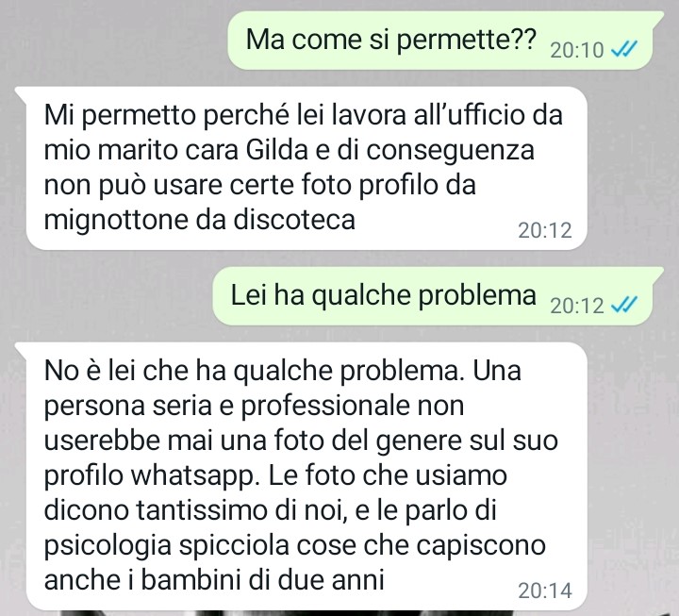Tap the 20:10 timestamp on first message

(576, 50)
